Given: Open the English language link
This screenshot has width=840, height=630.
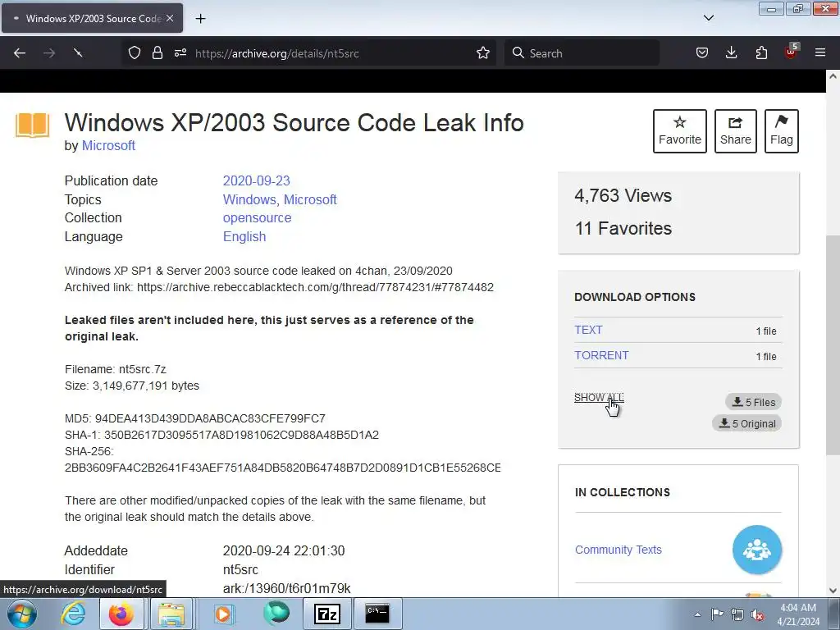Looking at the screenshot, I should pos(244,237).
